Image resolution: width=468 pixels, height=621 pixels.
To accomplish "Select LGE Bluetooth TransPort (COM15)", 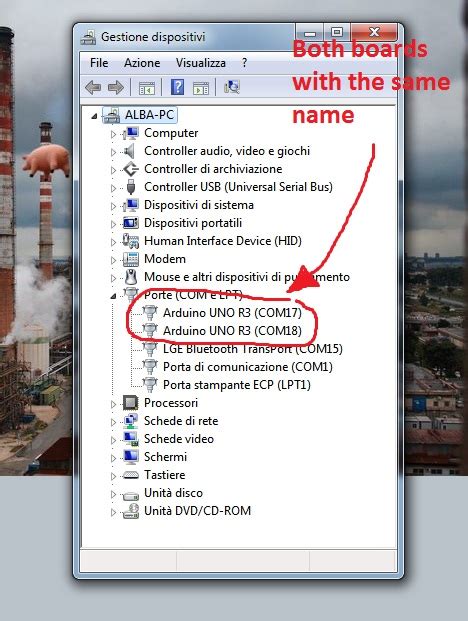I will click(x=253, y=349).
